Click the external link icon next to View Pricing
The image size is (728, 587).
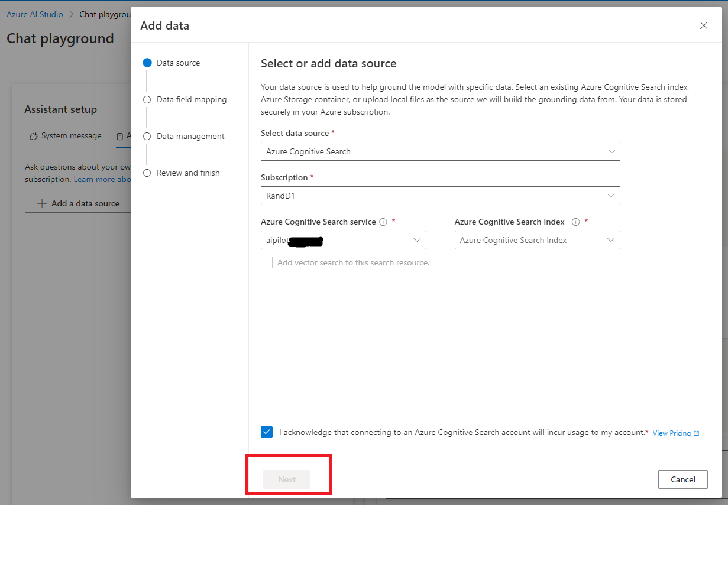695,433
